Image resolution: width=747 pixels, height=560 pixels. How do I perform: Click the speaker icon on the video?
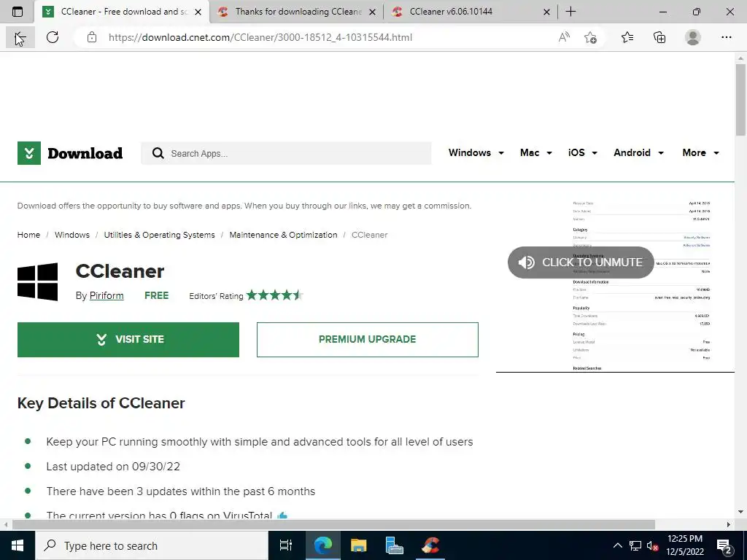(527, 262)
